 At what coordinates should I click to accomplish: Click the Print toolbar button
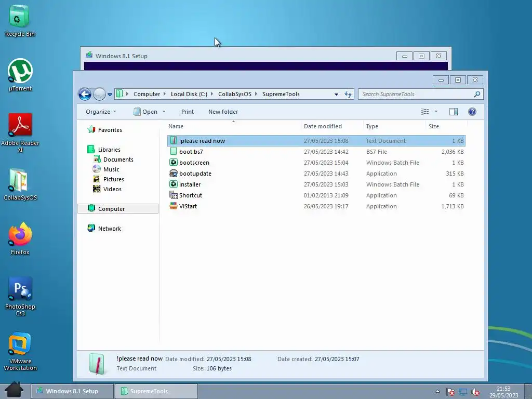coord(187,112)
